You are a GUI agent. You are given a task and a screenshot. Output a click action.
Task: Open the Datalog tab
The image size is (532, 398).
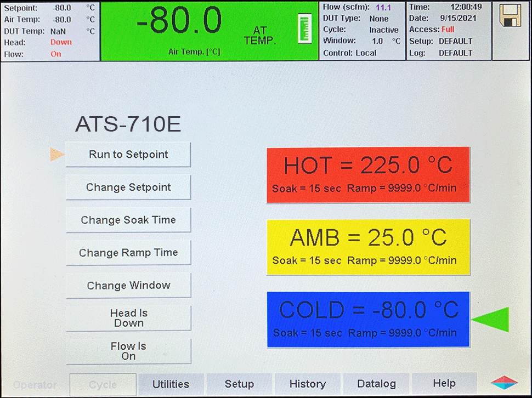click(x=376, y=384)
